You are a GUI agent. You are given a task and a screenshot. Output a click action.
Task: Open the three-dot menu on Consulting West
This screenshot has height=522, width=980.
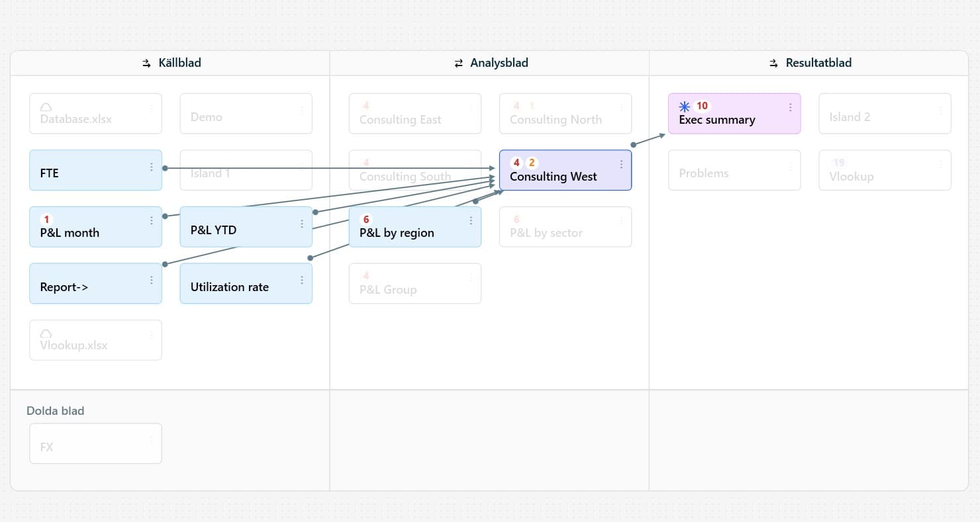click(621, 165)
